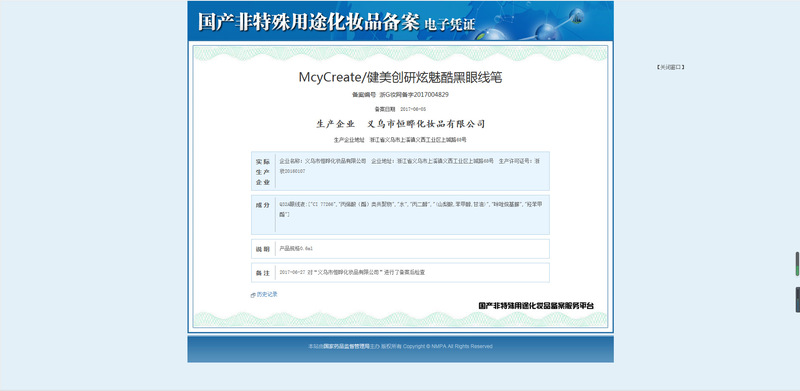Click the 电子凭证 text in the banner
The image size is (800, 391).
449,25
